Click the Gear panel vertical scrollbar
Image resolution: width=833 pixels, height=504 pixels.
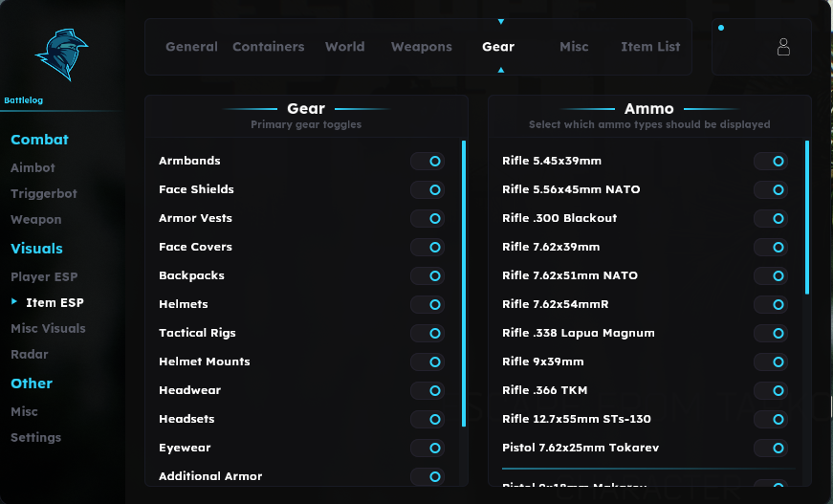coord(464,284)
